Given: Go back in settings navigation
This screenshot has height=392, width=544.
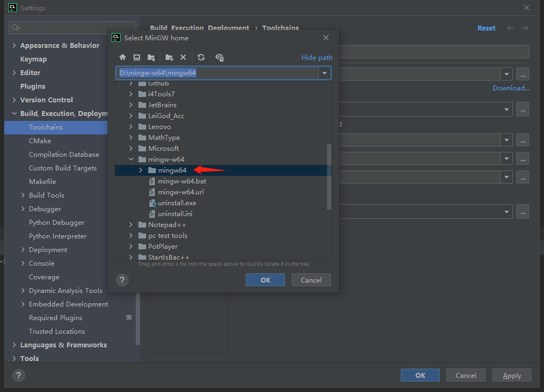Looking at the screenshot, I should [510, 28].
